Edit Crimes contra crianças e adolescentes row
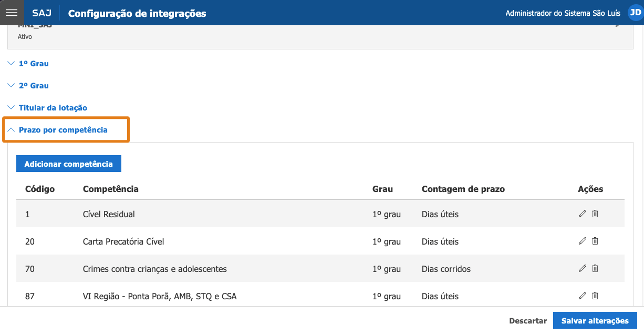 pyautogui.click(x=582, y=268)
